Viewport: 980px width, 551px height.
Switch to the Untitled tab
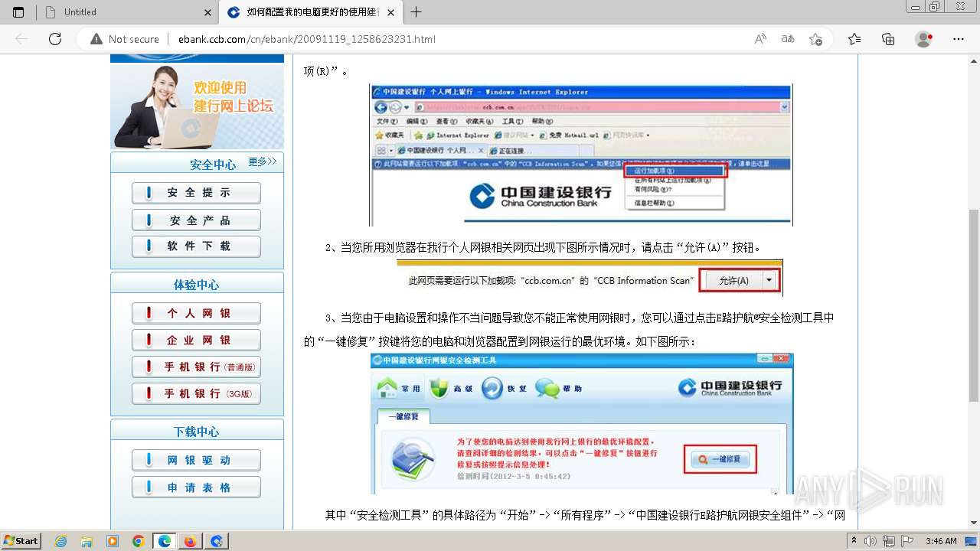[x=127, y=12]
